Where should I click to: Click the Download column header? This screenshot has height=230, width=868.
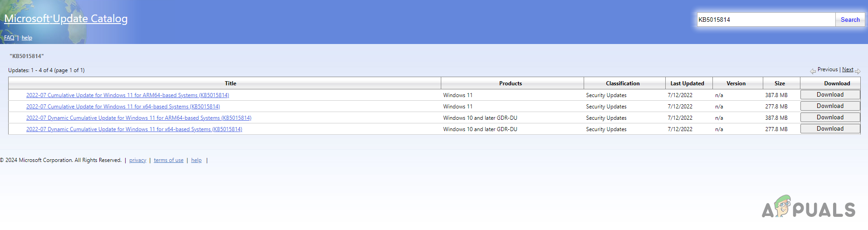coord(837,83)
